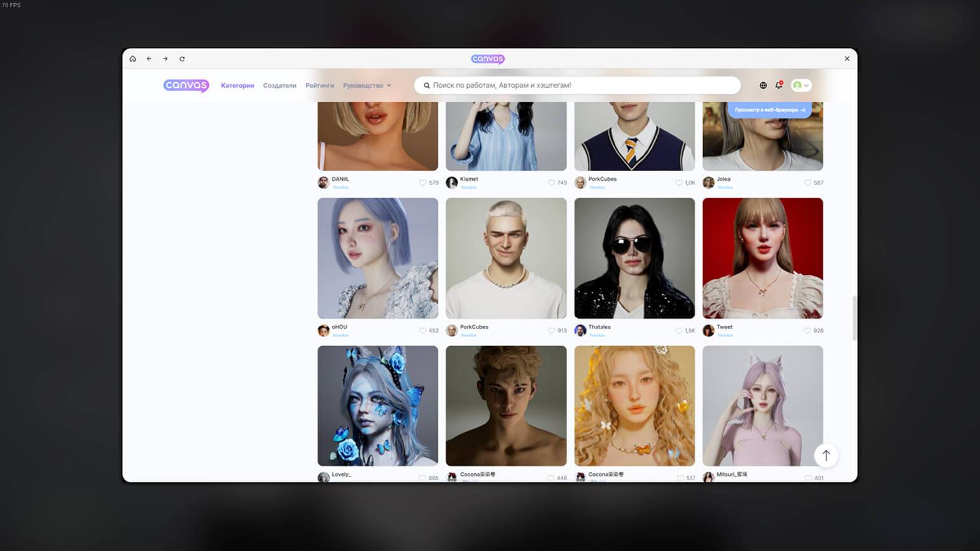Toggle heart on Tweet's character preset
This screenshot has height=551, width=980.
pos(807,331)
